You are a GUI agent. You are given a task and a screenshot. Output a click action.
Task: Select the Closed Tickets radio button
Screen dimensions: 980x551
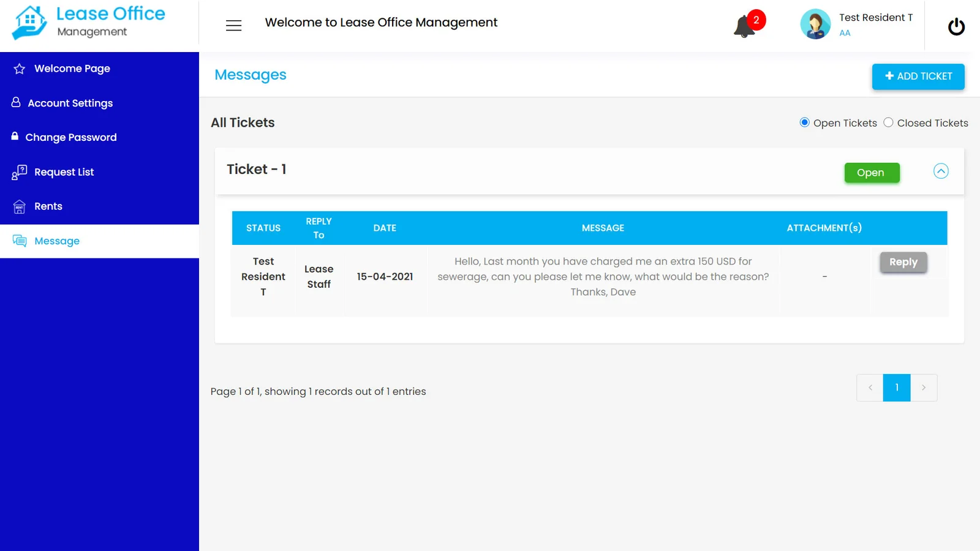pos(888,122)
